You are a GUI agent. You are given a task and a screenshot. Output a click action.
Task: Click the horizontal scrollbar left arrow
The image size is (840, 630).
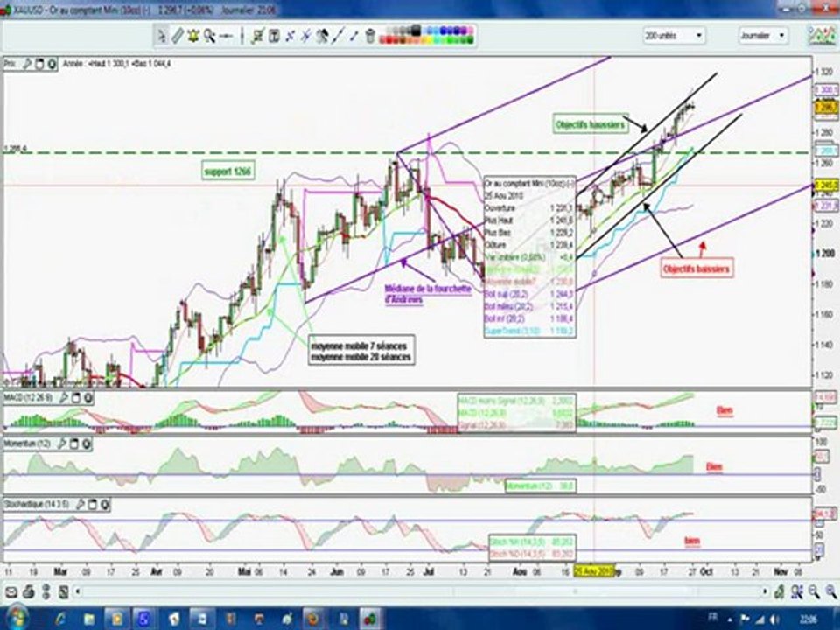tap(78, 592)
